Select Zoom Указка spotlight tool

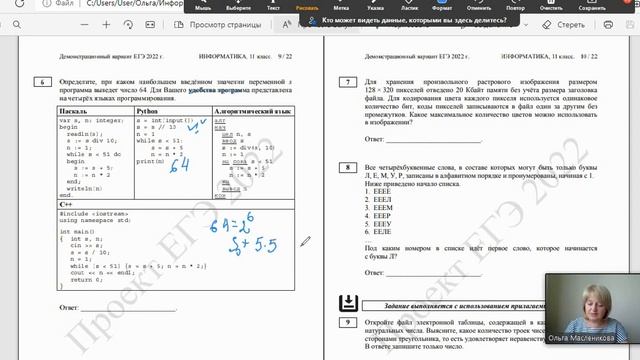click(375, 6)
